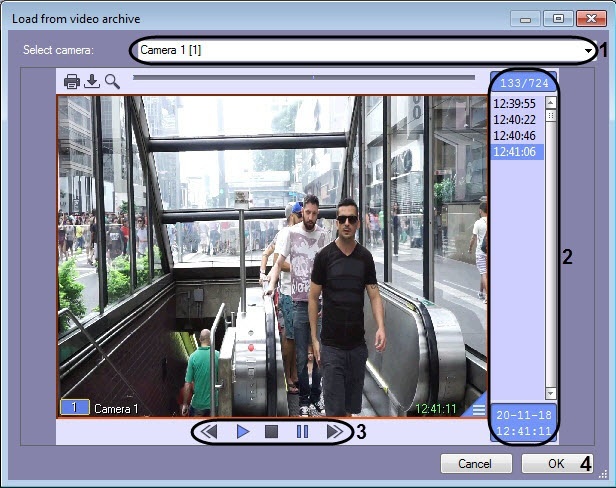Open the video menu icon beside timestamp
This screenshot has width=616, height=488.
[x=479, y=409]
